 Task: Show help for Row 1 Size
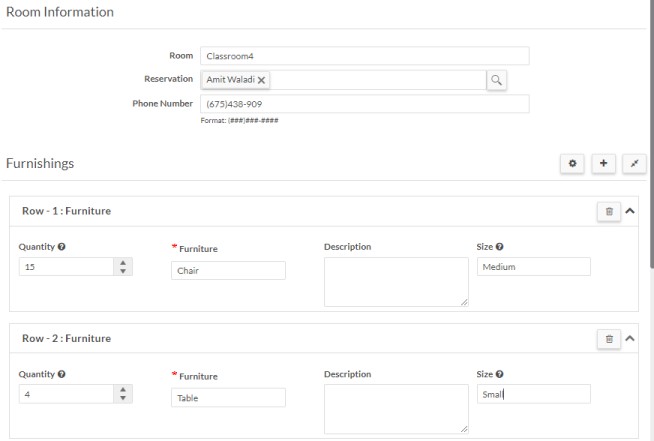tap(499, 246)
